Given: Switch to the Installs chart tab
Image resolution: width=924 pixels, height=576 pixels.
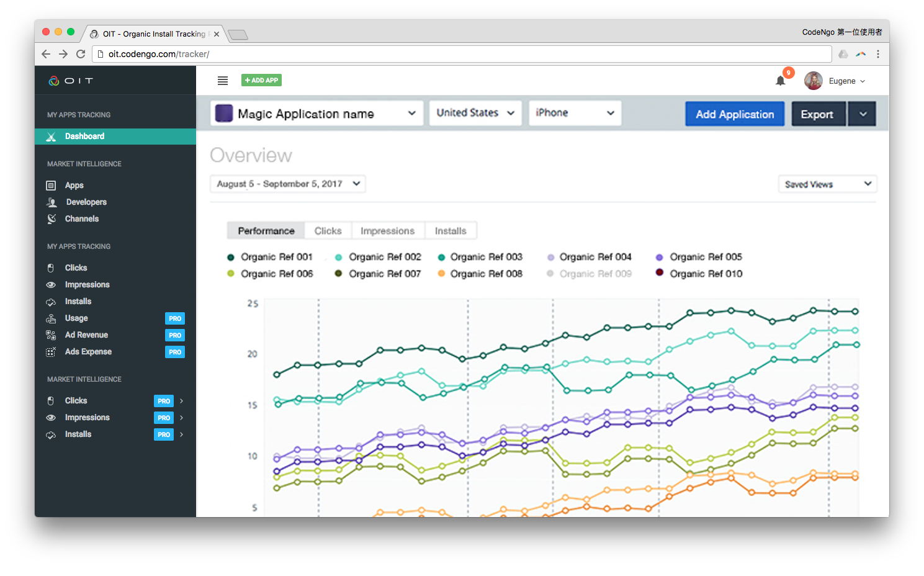Looking at the screenshot, I should tap(451, 231).
